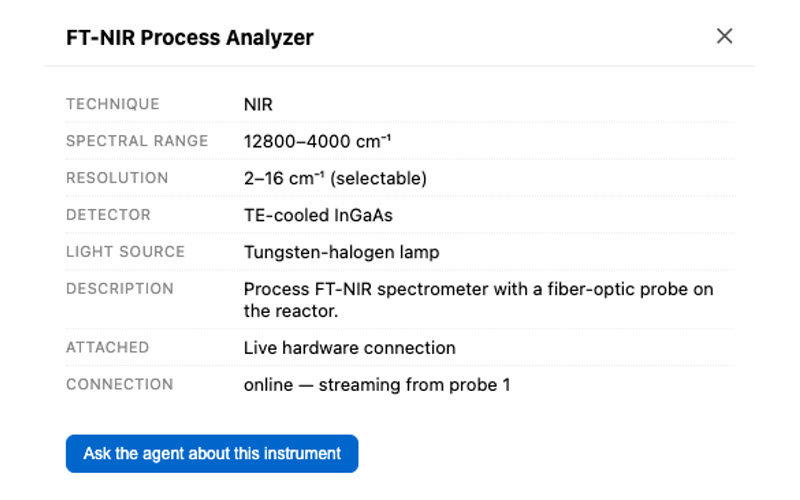
Task: Select the Process FT-NIR spectrometer description text
Action: (x=479, y=300)
